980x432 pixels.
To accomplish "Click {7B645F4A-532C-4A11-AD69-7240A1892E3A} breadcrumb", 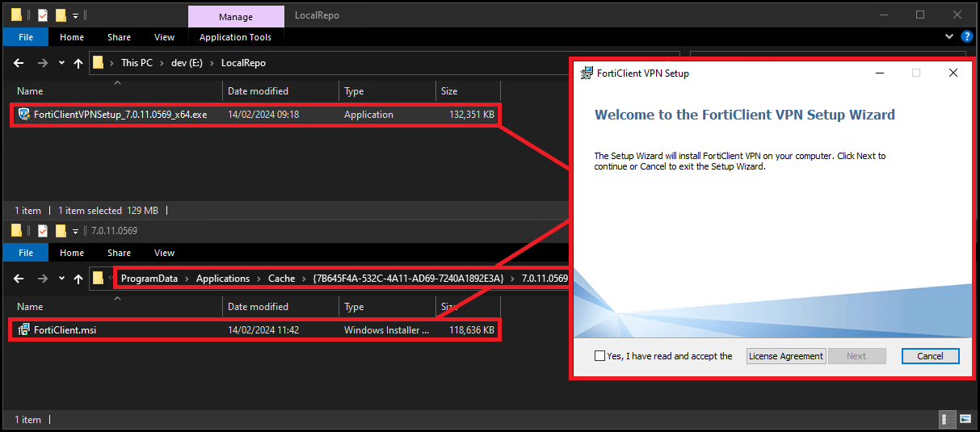I will click(x=408, y=279).
